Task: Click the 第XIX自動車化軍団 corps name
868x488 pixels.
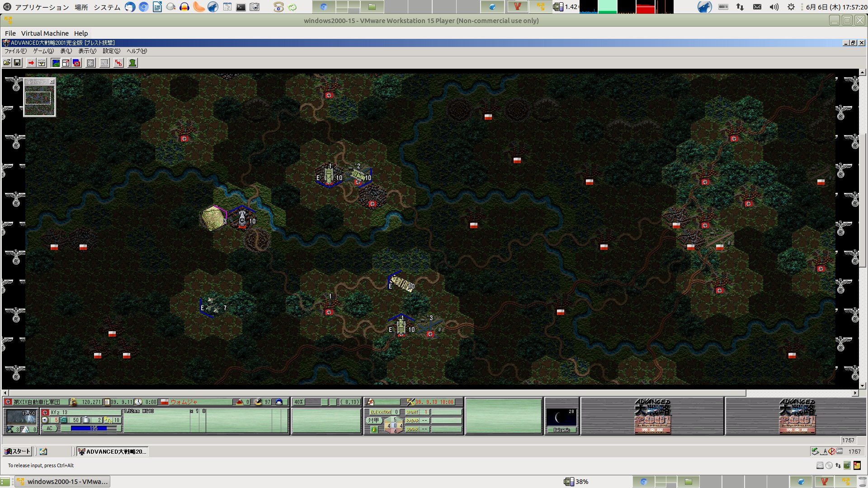Action: 37,402
